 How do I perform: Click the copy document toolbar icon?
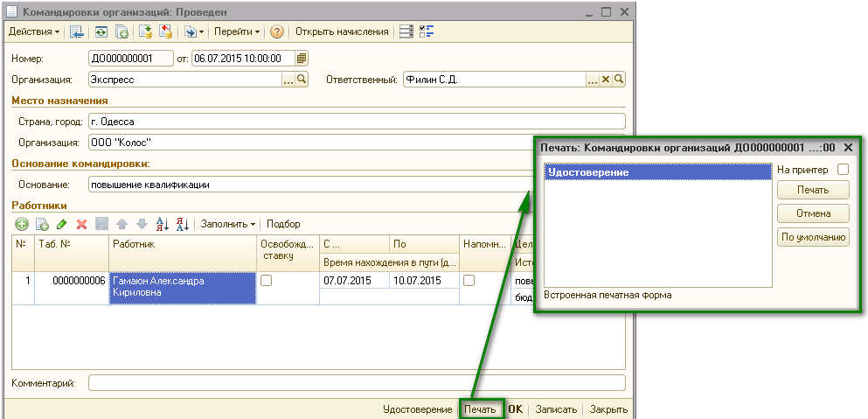(122, 31)
